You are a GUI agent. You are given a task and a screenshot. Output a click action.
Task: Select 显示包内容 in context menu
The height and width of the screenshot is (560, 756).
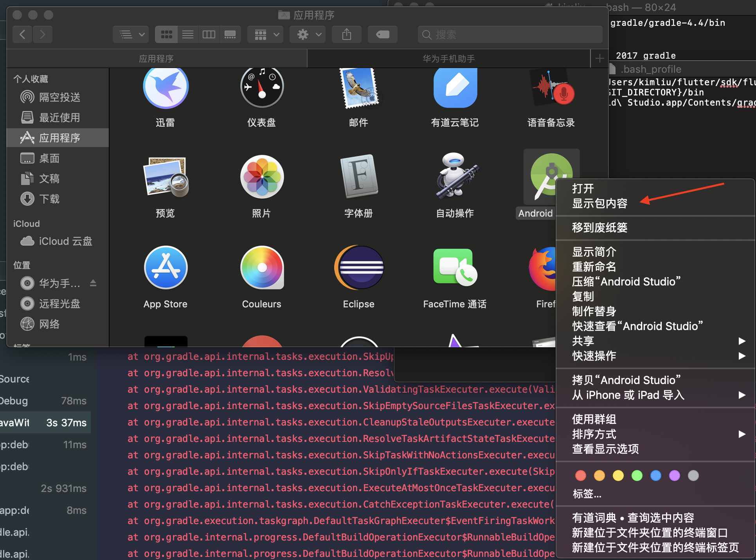pos(599,204)
